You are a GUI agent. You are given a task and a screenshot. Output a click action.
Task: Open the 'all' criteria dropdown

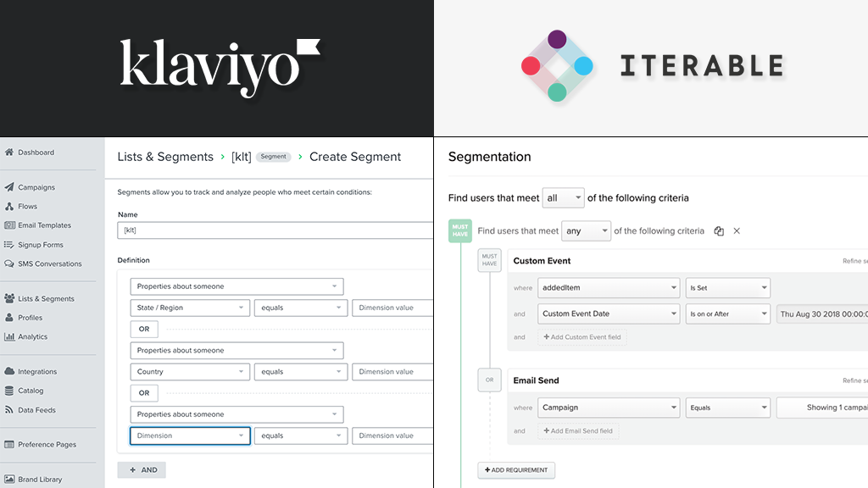click(563, 197)
